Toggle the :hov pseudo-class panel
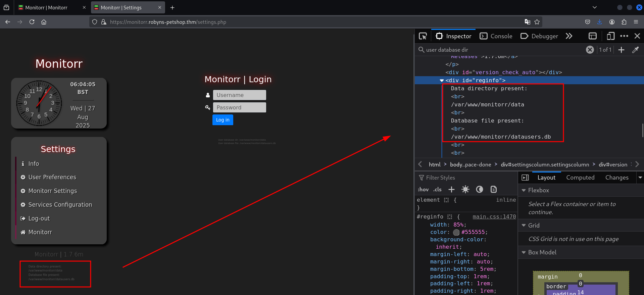The width and height of the screenshot is (644, 295). (x=423, y=189)
